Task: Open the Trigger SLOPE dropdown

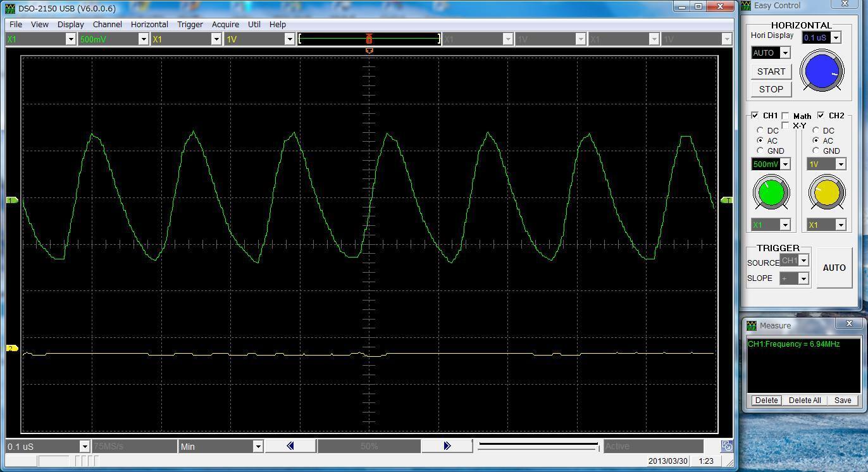Action: [802, 278]
